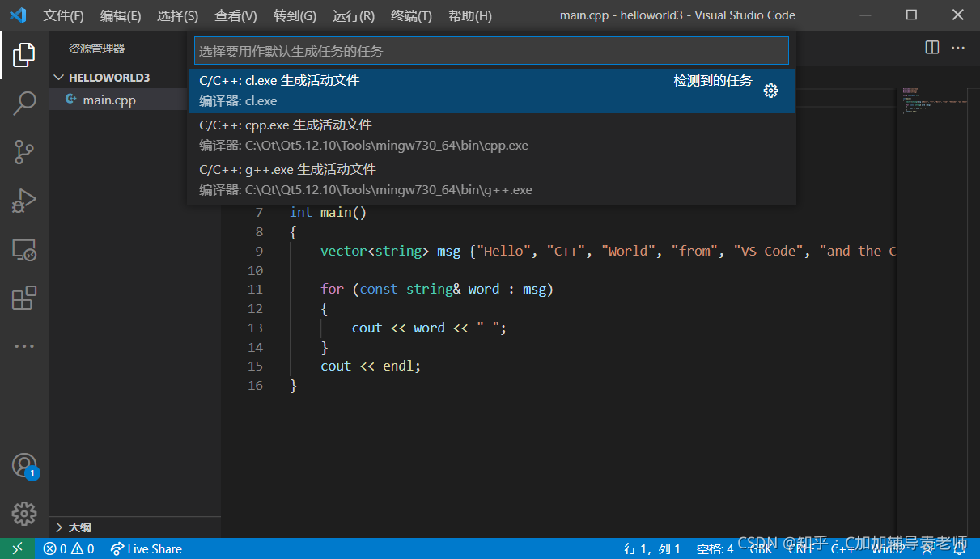
Task: Open the 编辑(E) menu
Action: click(121, 15)
